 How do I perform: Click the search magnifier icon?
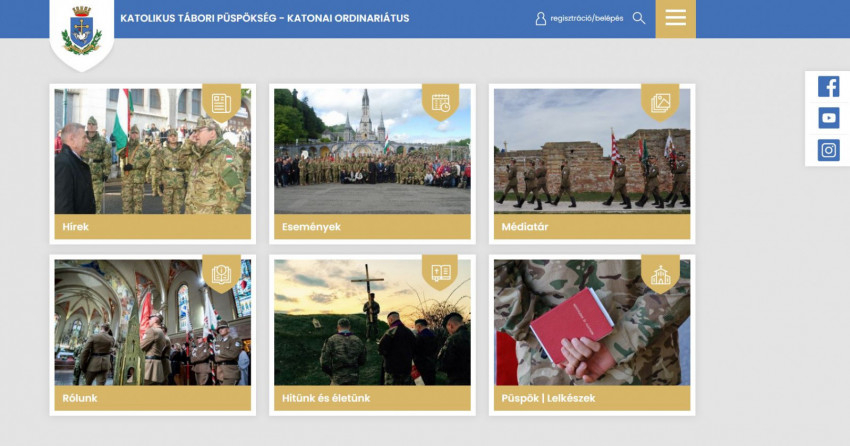coord(639,18)
